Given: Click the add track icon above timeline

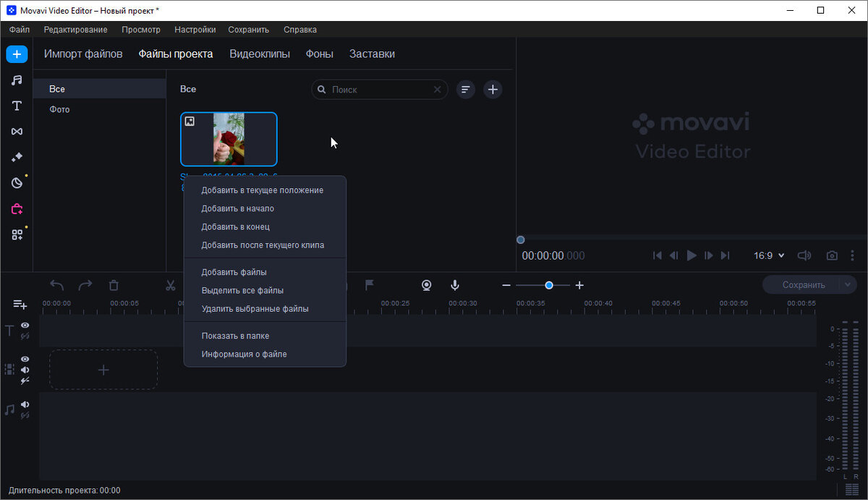Looking at the screenshot, I should point(20,304).
